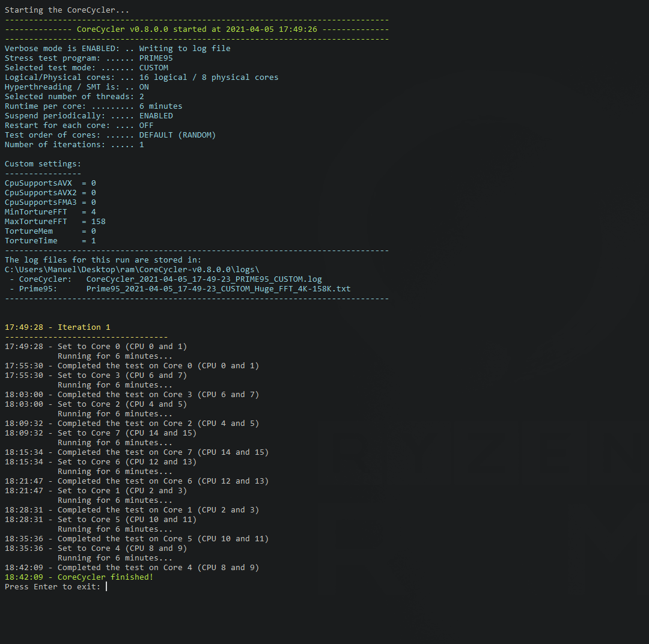The height and width of the screenshot is (644, 649).
Task: Click the "Set to Core 4 (CPU 8 and 9)" line
Action: (96, 548)
